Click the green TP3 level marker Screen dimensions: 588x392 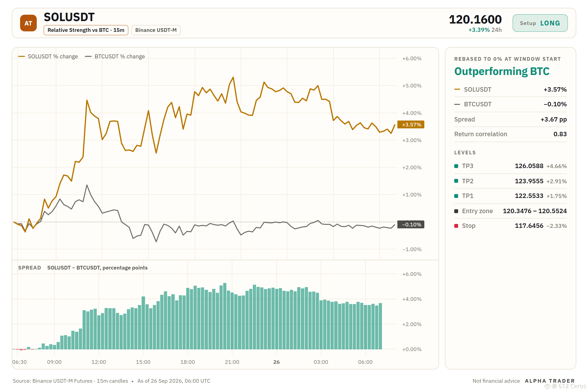point(456,166)
